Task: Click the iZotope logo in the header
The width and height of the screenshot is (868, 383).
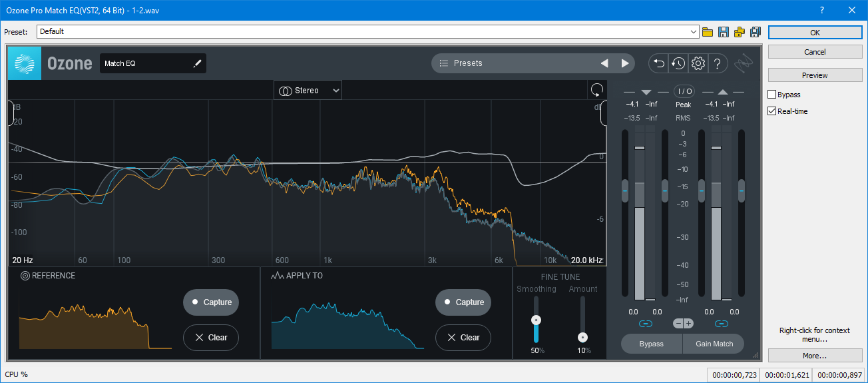Action: (x=744, y=64)
